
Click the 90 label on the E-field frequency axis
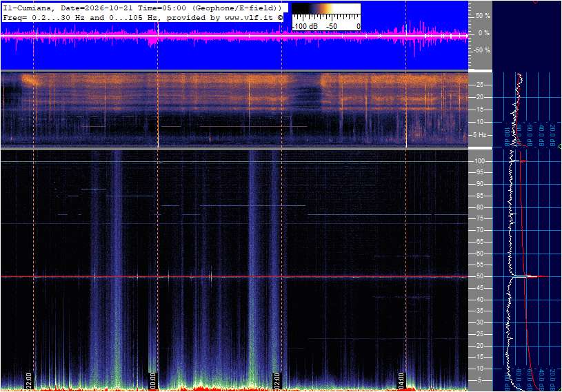pos(480,184)
